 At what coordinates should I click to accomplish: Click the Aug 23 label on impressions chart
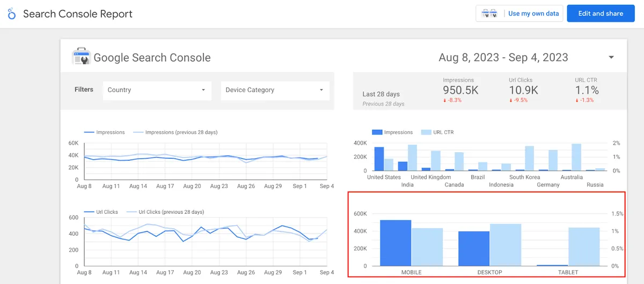click(219, 186)
